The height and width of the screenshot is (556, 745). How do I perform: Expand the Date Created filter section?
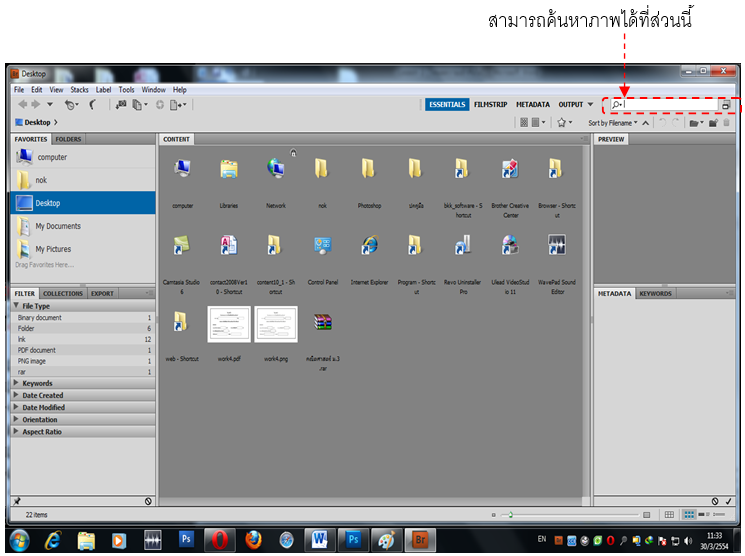[42, 395]
